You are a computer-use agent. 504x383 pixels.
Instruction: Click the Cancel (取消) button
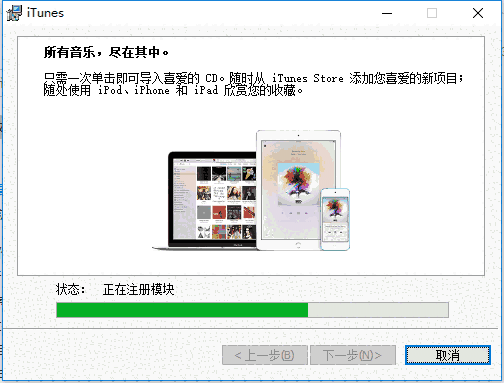(447, 355)
